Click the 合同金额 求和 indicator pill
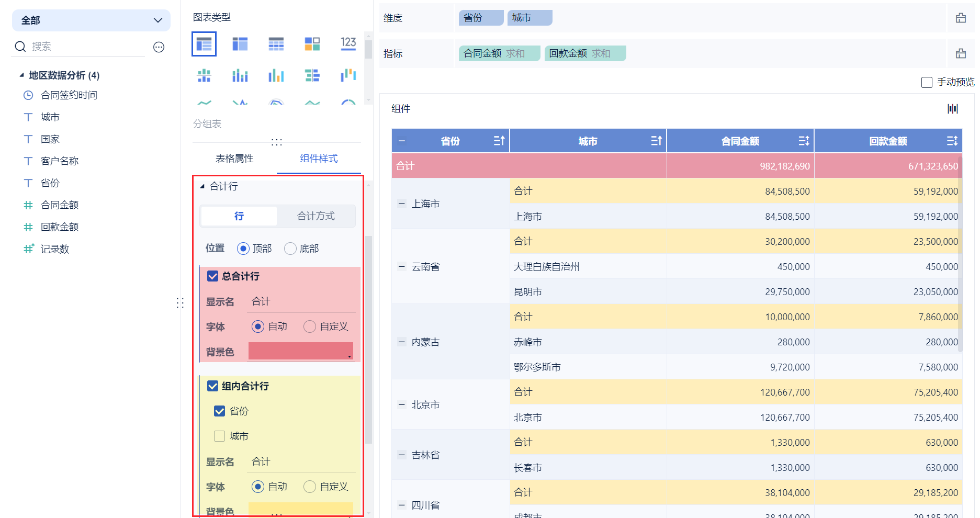This screenshot has width=980, height=518. click(x=500, y=53)
